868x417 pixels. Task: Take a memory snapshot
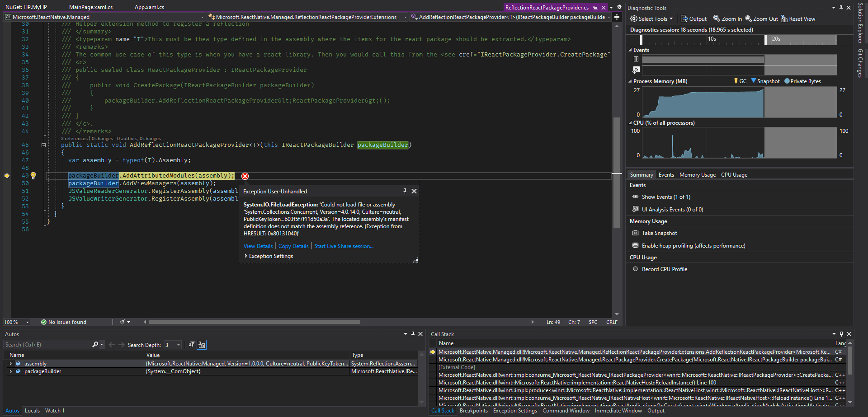click(x=659, y=233)
